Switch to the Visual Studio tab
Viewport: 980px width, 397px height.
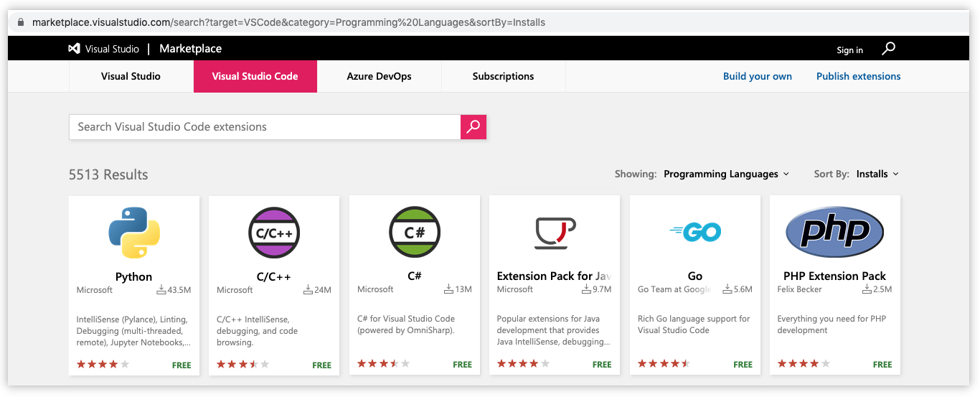click(x=131, y=76)
